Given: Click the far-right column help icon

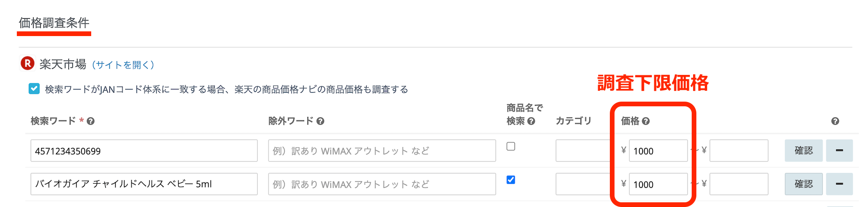Looking at the screenshot, I should pyautogui.click(x=835, y=121).
